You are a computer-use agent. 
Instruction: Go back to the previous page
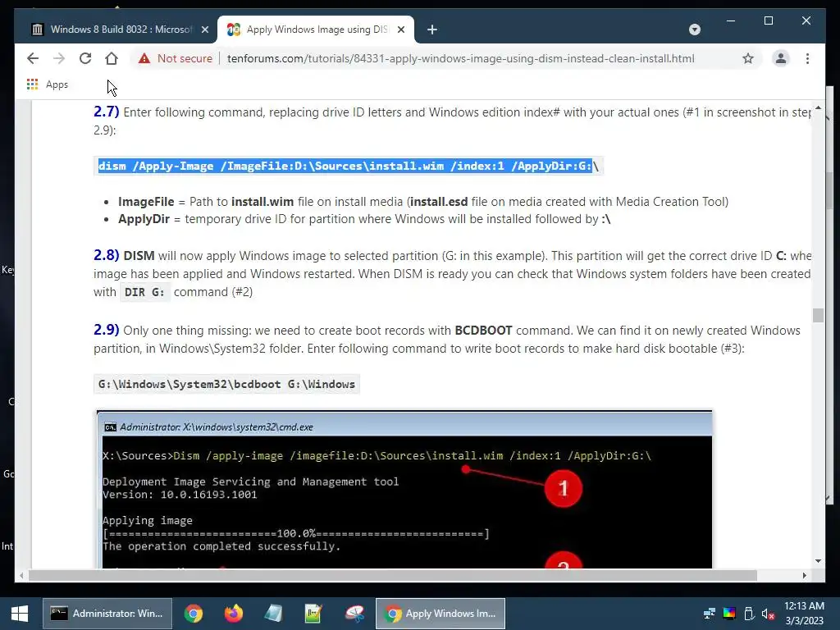click(33, 58)
